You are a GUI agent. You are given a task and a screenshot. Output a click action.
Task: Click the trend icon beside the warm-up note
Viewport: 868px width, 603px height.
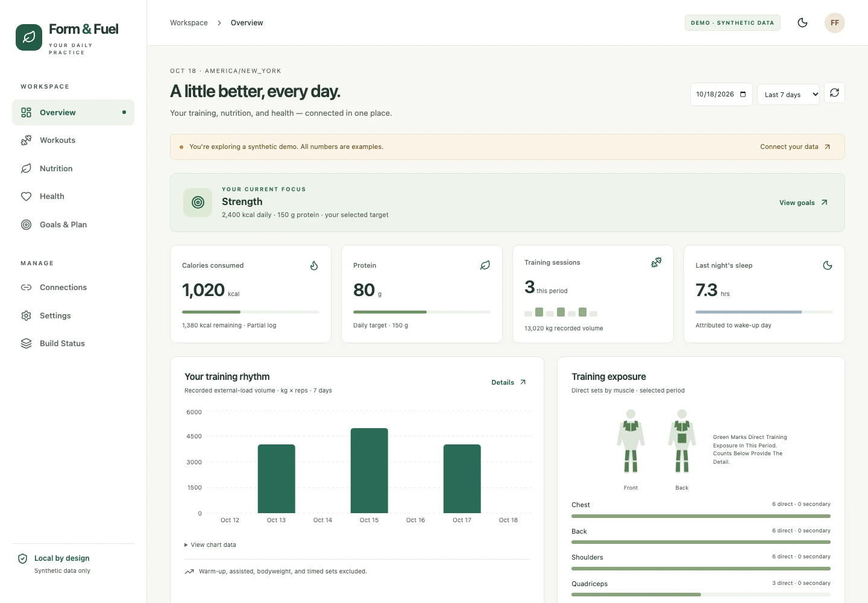(189, 572)
